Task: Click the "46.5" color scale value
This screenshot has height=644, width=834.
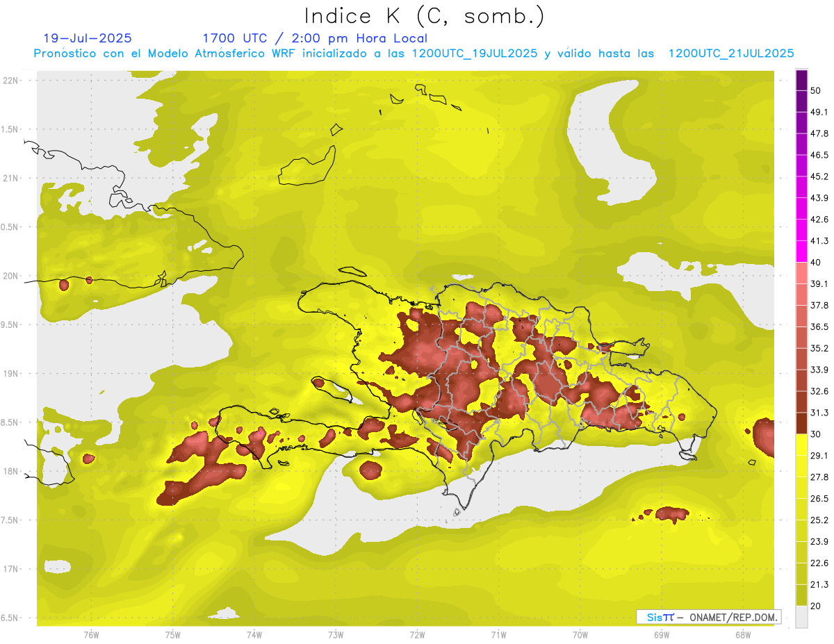Action: coord(819,155)
